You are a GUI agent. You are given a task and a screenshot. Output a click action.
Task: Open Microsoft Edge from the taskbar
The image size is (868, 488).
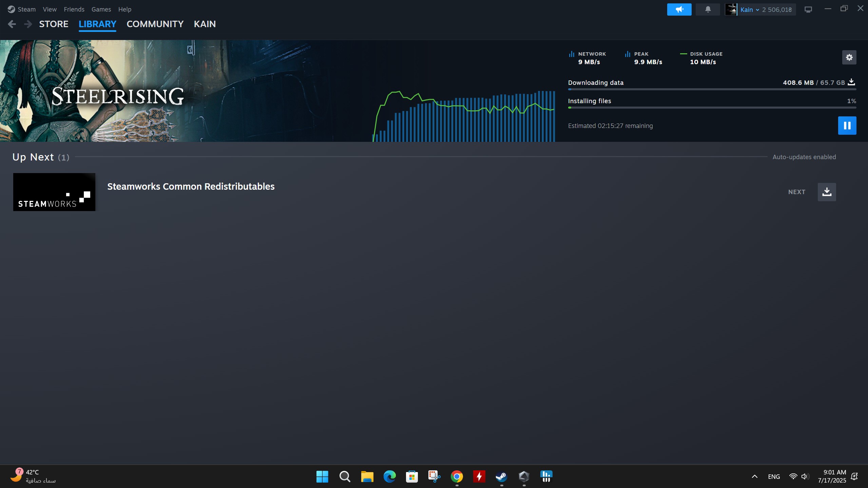point(389,476)
